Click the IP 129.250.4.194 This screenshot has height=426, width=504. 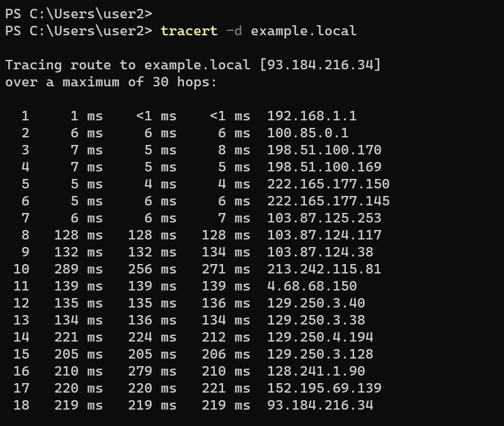320,337
